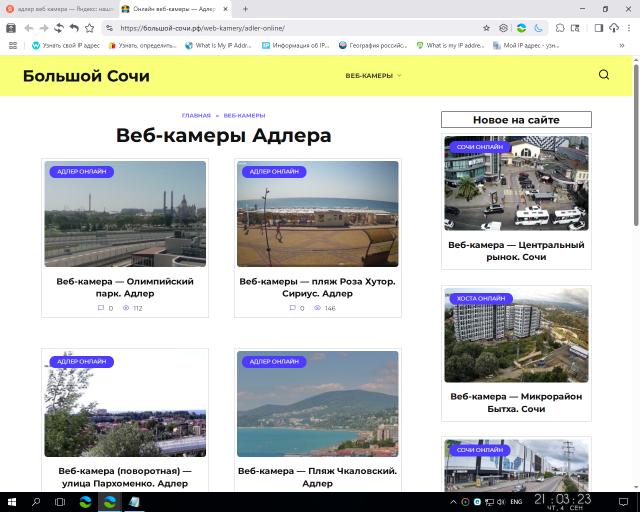Open the extensions puzzle icon
This screenshot has width=640, height=512.
point(560,28)
